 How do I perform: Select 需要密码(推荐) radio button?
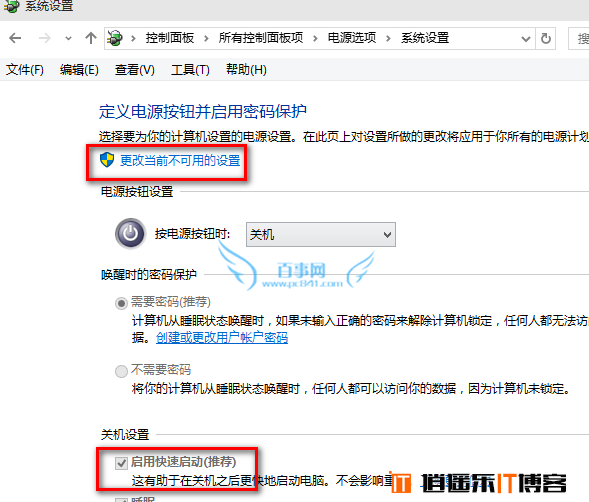point(121,303)
